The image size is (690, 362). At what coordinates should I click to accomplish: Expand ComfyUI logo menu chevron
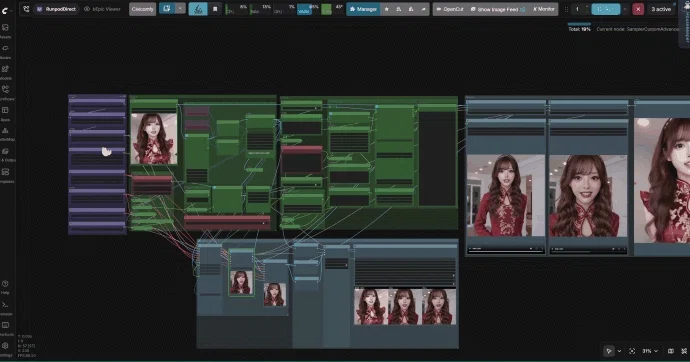[11, 10]
